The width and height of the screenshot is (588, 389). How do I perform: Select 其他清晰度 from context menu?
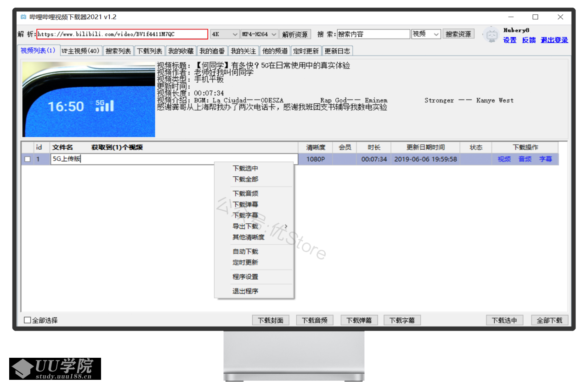click(249, 237)
